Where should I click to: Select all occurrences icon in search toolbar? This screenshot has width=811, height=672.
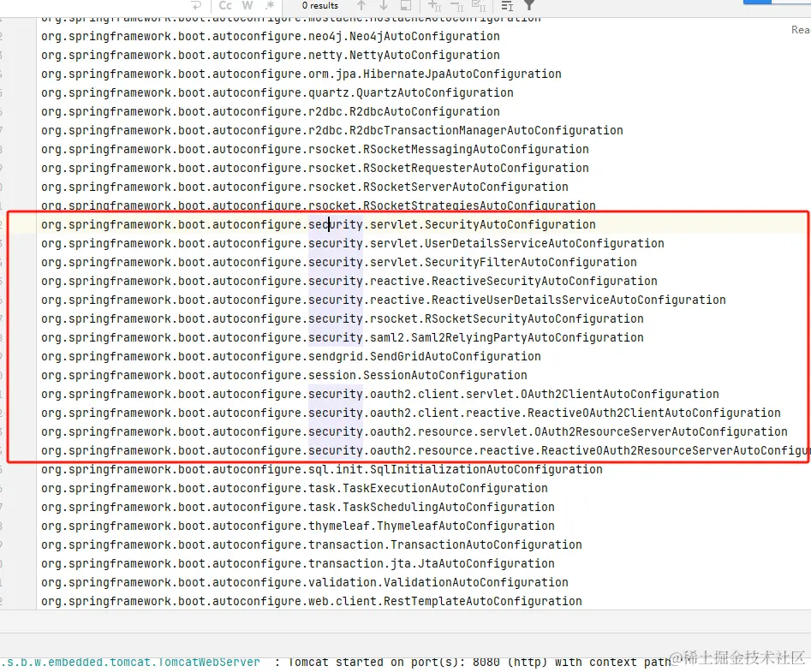click(x=479, y=6)
